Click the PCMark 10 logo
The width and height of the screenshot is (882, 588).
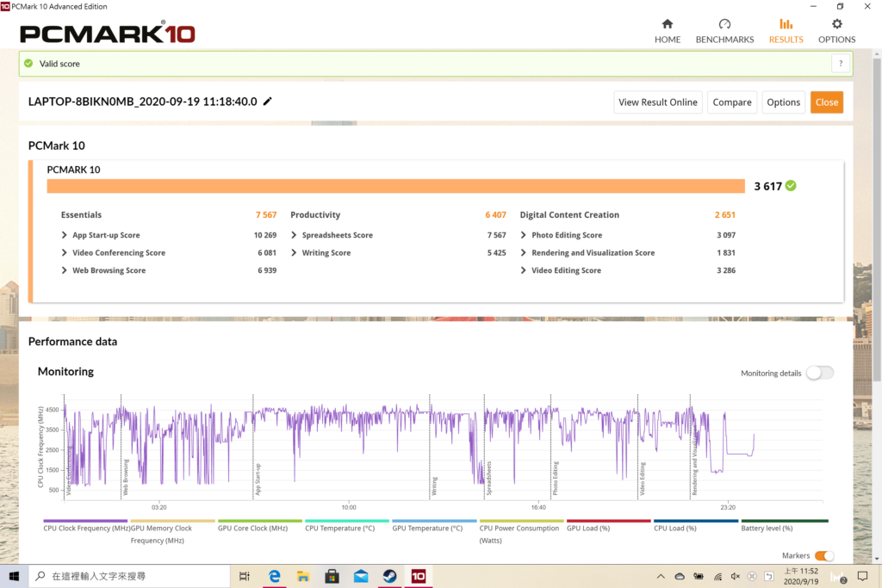108,33
